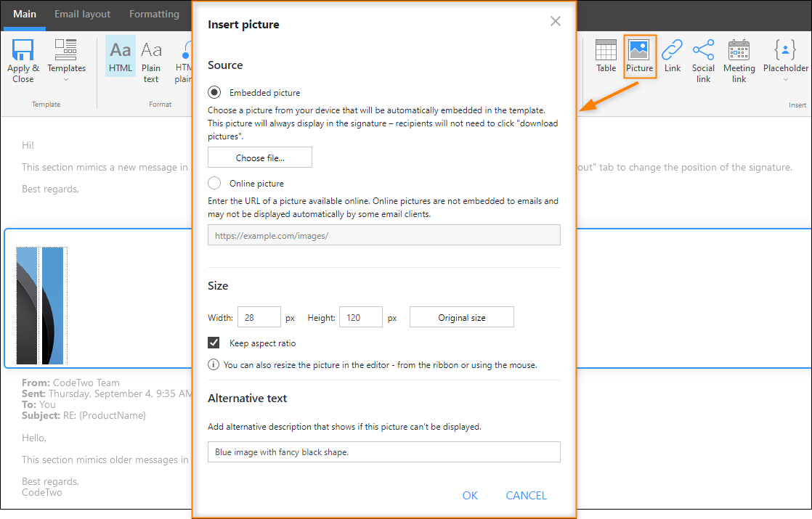The image size is (812, 519).
Task: Select the Picture tool in the ribbon
Action: tap(639, 57)
